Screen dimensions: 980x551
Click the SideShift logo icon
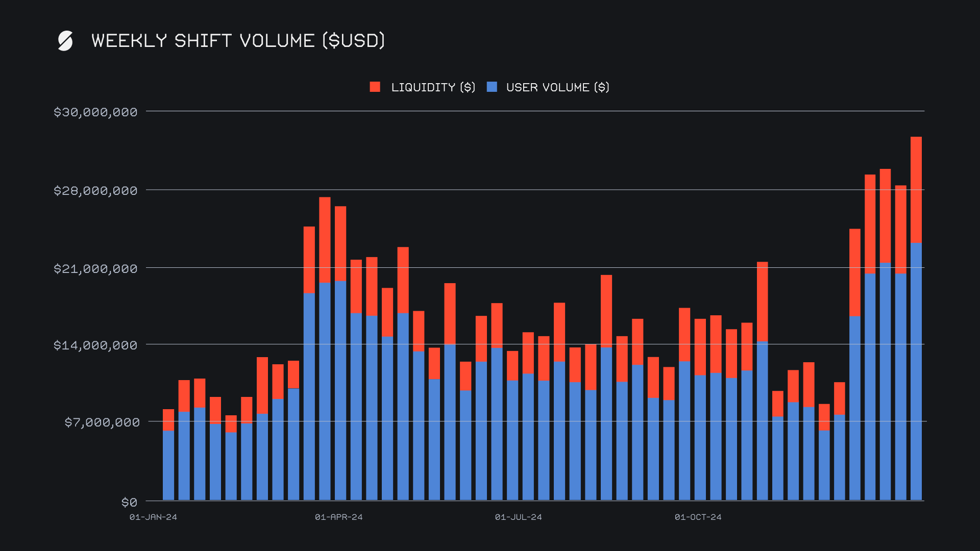[x=65, y=41]
